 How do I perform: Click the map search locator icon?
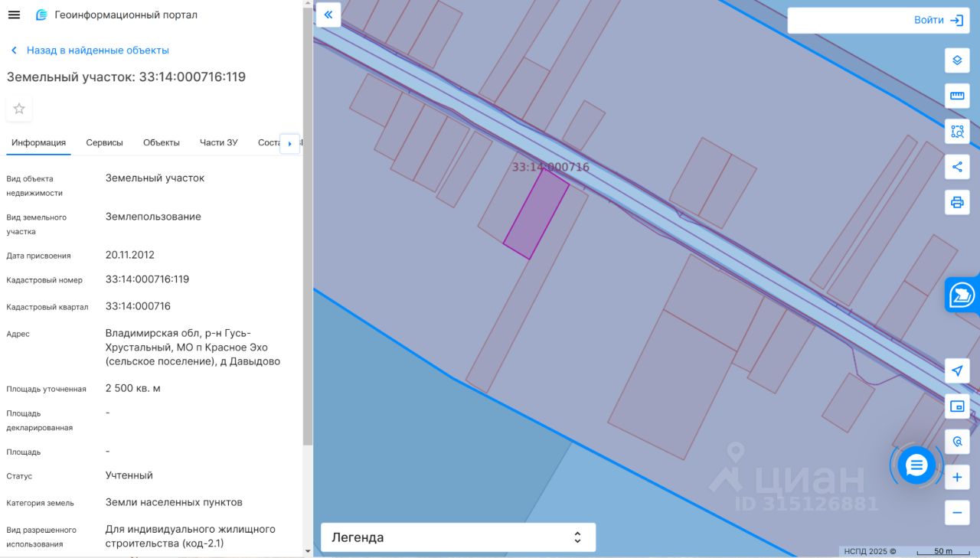pyautogui.click(x=957, y=442)
